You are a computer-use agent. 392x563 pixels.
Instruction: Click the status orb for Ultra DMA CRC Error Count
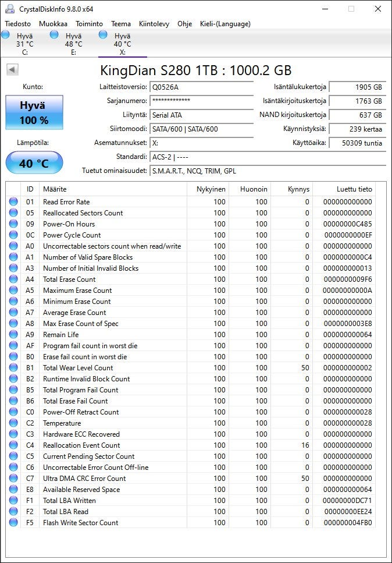click(13, 478)
